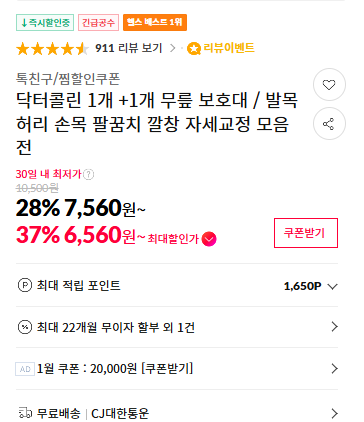
Task: Tap the heart wishlist icon
Action: (329, 85)
